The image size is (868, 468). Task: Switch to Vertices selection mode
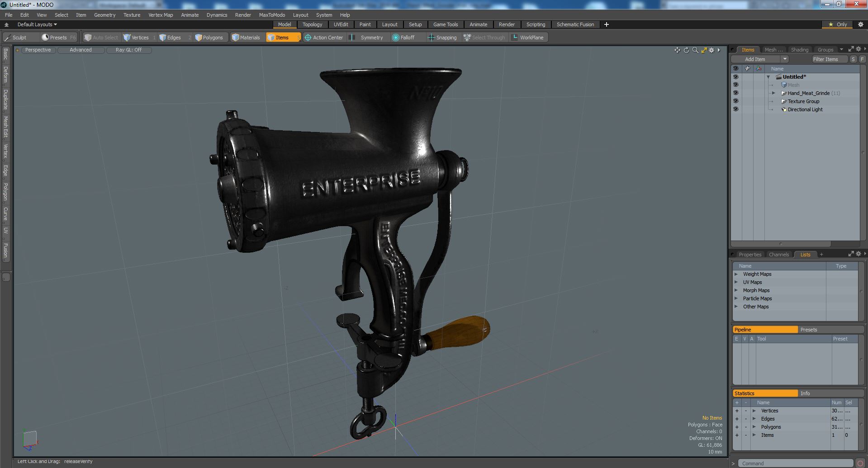136,38
